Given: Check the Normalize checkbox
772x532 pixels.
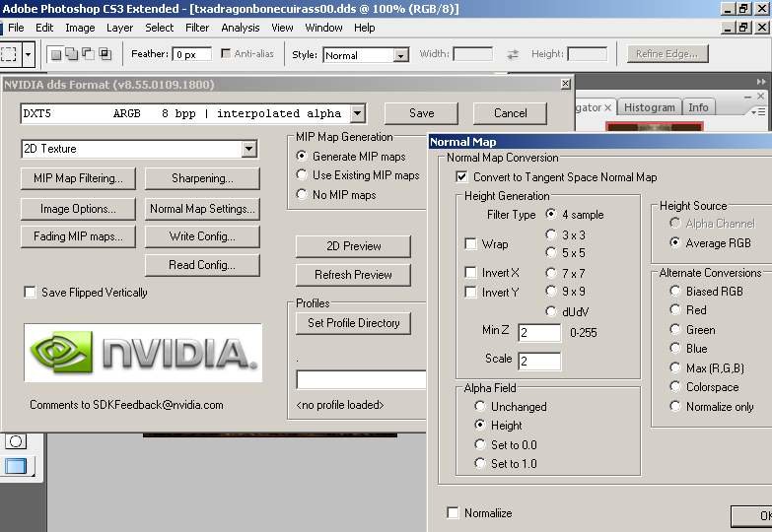Looking at the screenshot, I should pyautogui.click(x=453, y=513).
